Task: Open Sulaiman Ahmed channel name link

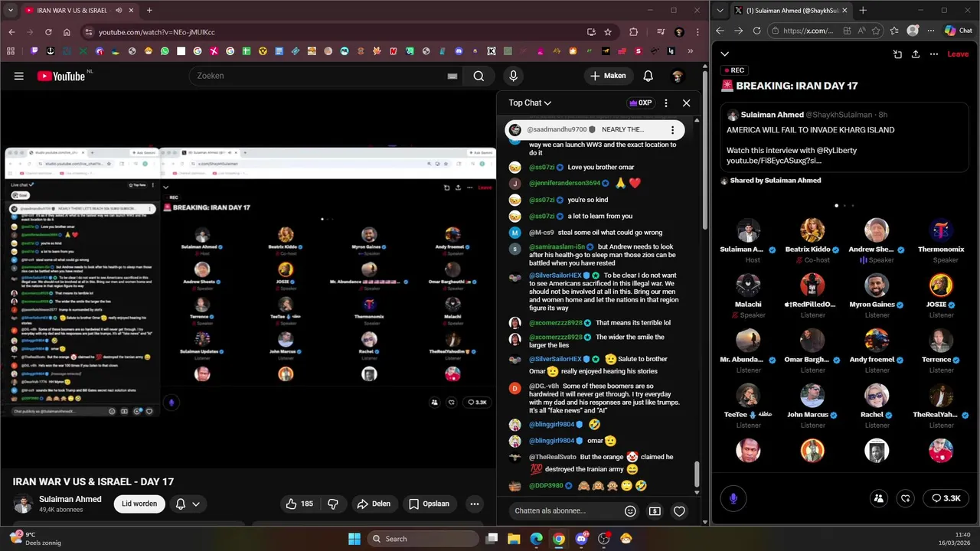Action: click(x=70, y=499)
